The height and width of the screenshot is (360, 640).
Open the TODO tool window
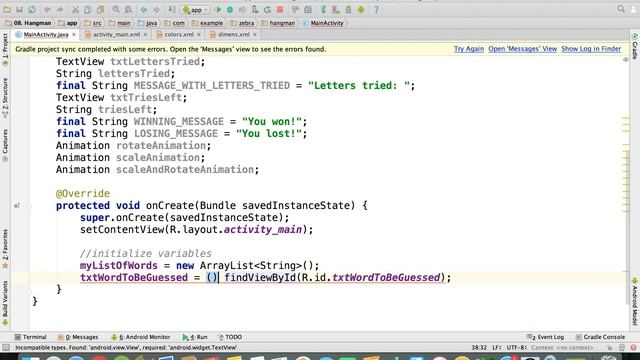(x=230, y=337)
